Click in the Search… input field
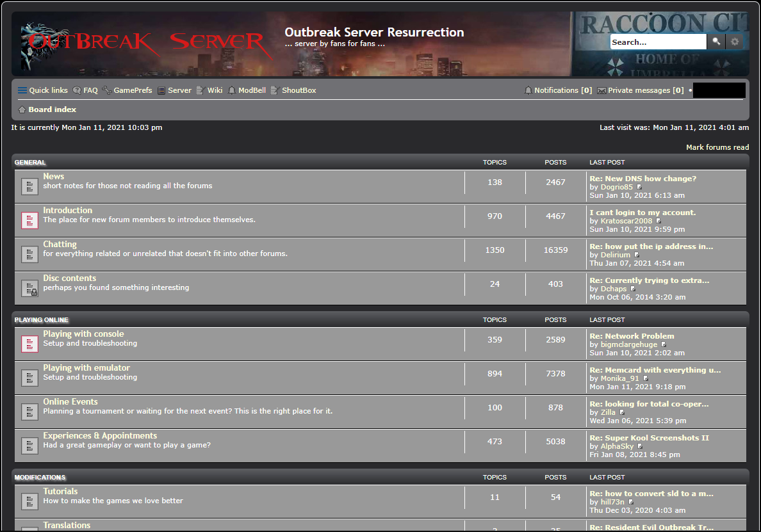 (658, 42)
